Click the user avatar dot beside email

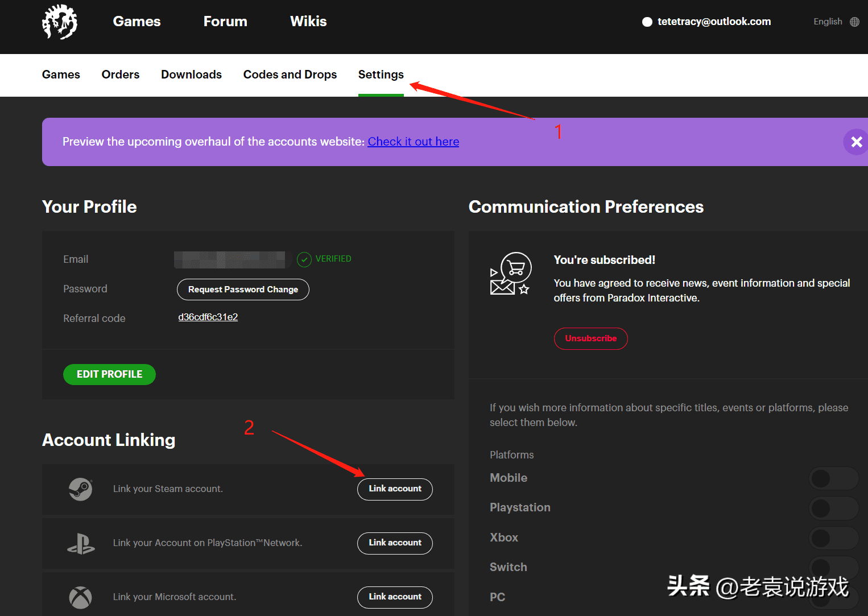click(x=647, y=22)
